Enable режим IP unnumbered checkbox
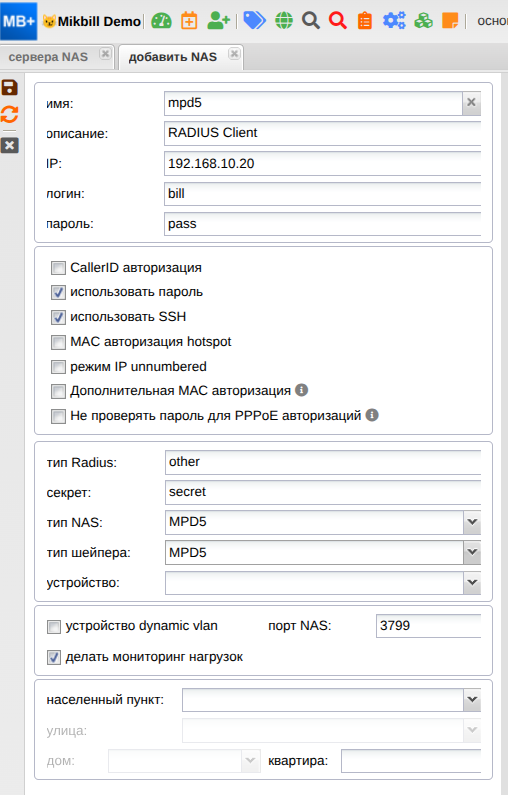 coord(58,367)
